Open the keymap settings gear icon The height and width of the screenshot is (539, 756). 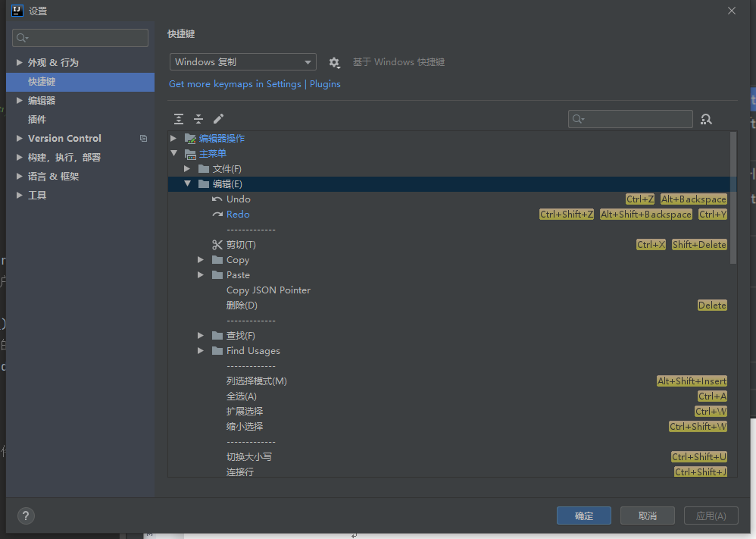click(x=333, y=61)
